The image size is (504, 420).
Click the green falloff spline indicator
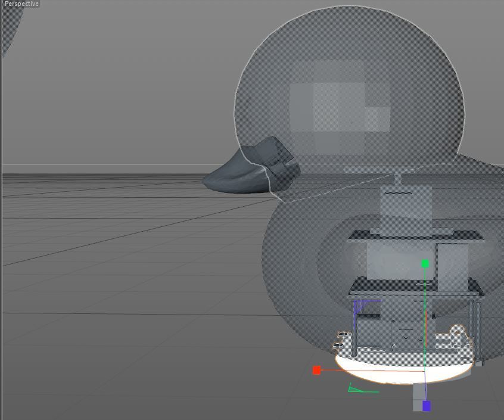pos(354,390)
